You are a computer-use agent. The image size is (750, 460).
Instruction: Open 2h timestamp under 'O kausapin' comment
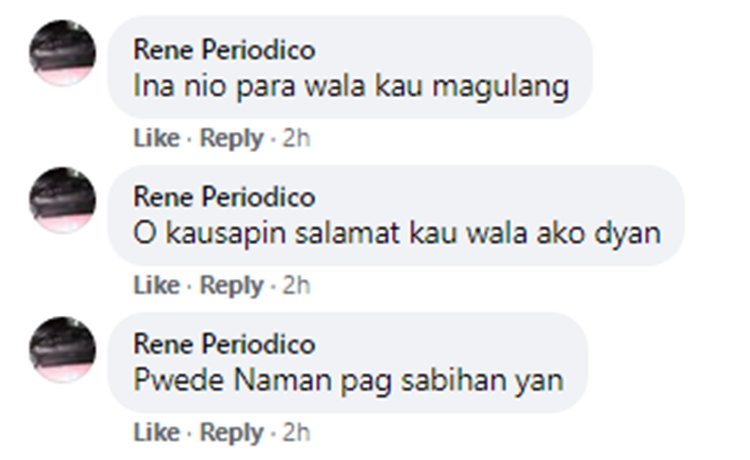coord(296,285)
